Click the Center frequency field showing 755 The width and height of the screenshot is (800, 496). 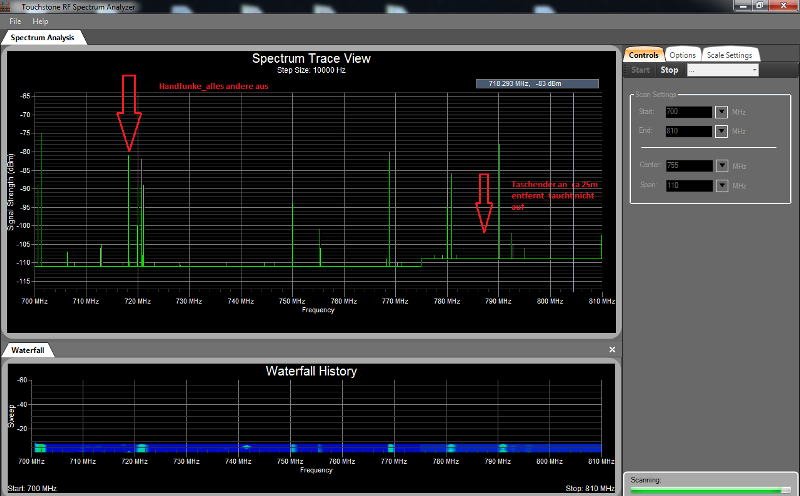[689, 166]
